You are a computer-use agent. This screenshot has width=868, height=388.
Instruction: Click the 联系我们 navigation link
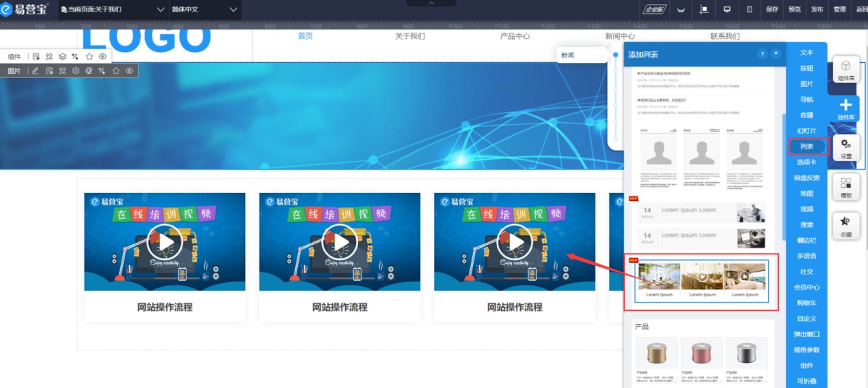[x=725, y=36]
